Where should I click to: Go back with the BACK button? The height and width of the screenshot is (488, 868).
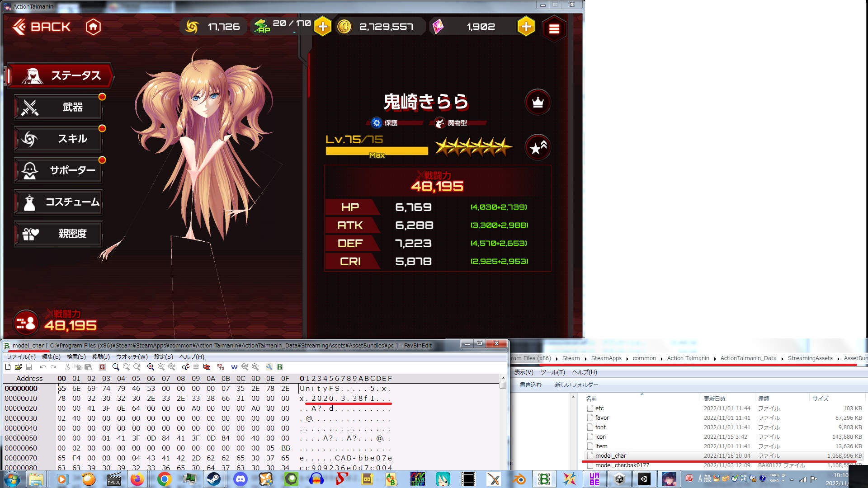point(42,27)
